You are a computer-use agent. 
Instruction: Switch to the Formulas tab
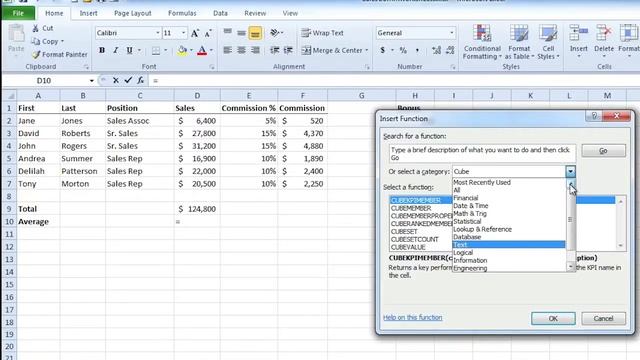182,13
